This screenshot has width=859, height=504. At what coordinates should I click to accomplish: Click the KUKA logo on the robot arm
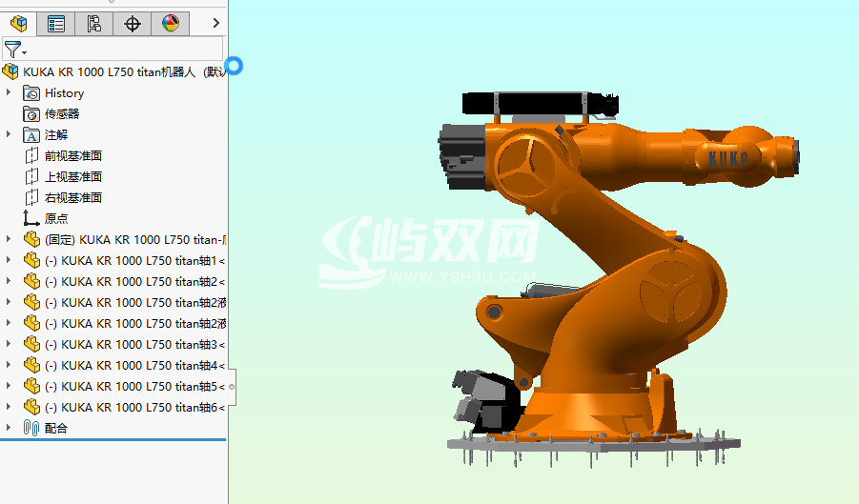point(728,159)
